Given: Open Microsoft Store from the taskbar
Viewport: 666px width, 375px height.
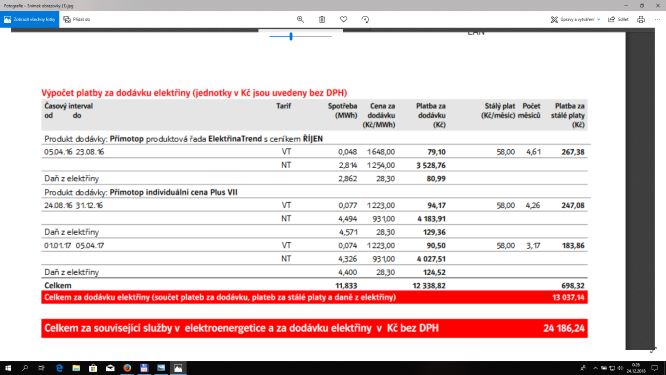Looking at the screenshot, I should 93,368.
